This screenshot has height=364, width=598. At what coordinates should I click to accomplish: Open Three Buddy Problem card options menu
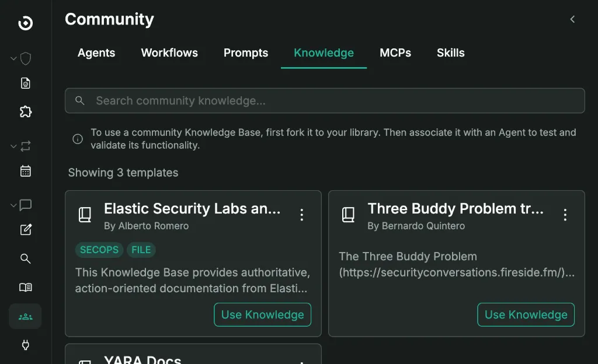coord(565,215)
